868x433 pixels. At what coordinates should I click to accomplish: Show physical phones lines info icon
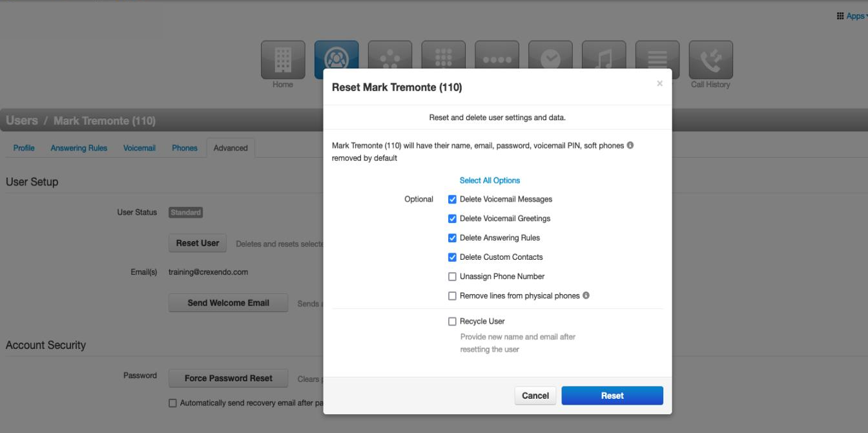[x=586, y=295]
